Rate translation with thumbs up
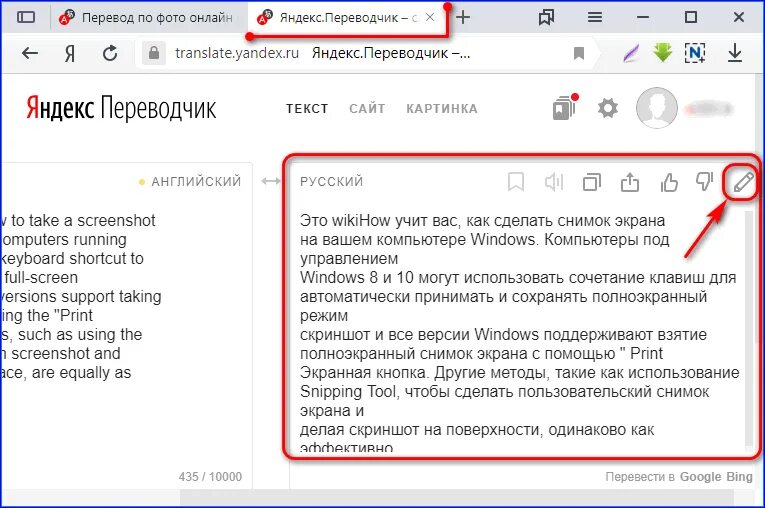Viewport: 765px width, 508px height. click(x=669, y=182)
